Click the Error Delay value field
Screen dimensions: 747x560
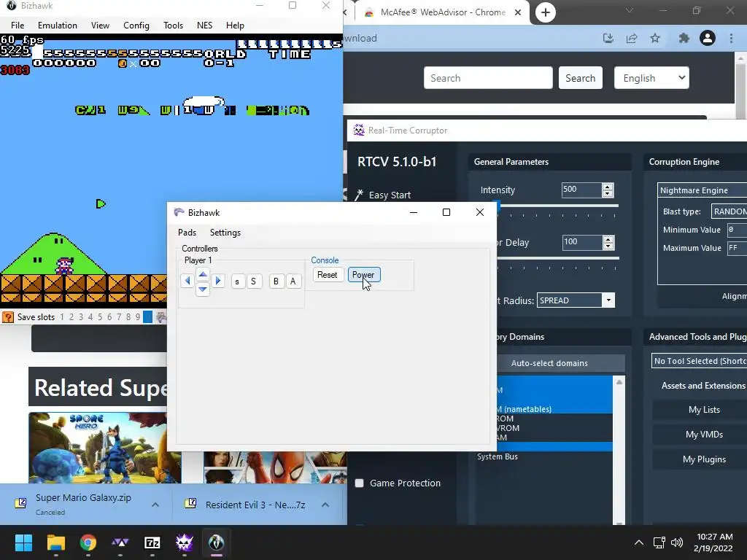coord(581,242)
